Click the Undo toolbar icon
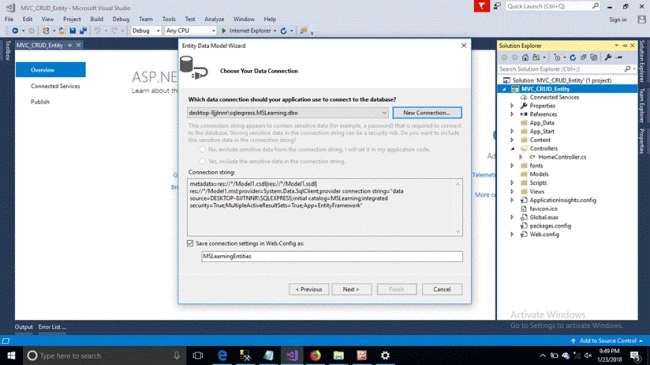Viewport: 650px width, 365px height. pos(97,31)
